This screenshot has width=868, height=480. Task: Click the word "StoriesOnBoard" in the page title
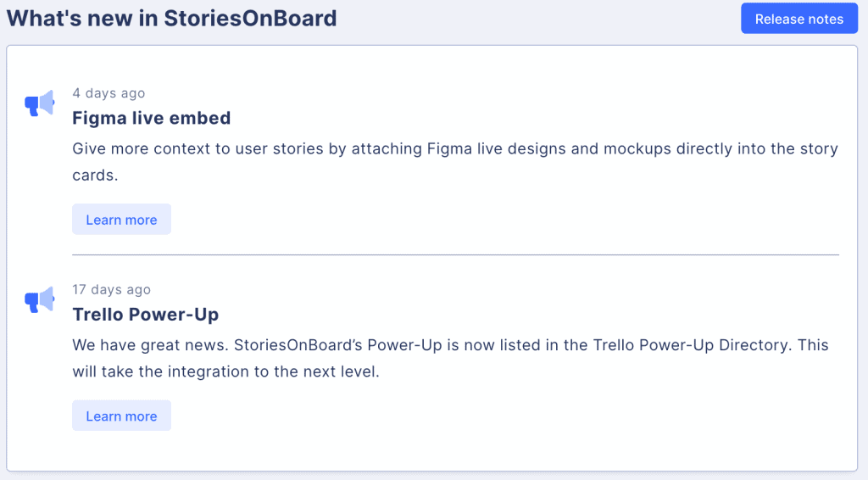[250, 19]
